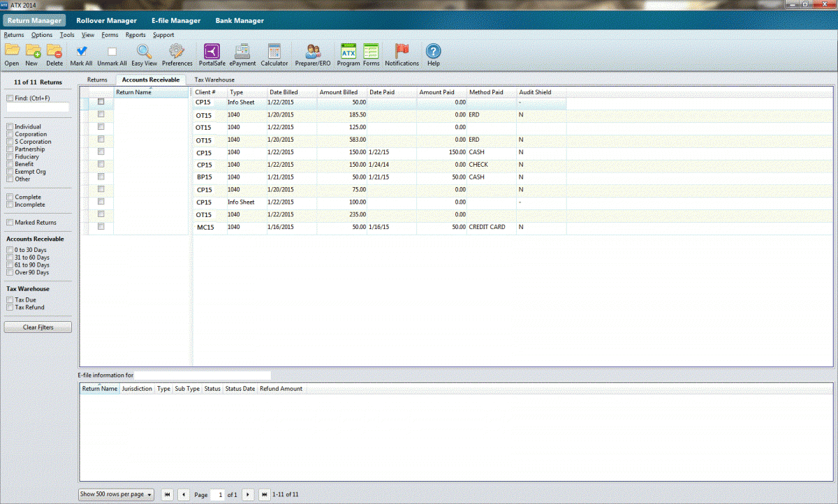The image size is (838, 504).
Task: Check the Exempt Org filter
Action: [x=9, y=172]
